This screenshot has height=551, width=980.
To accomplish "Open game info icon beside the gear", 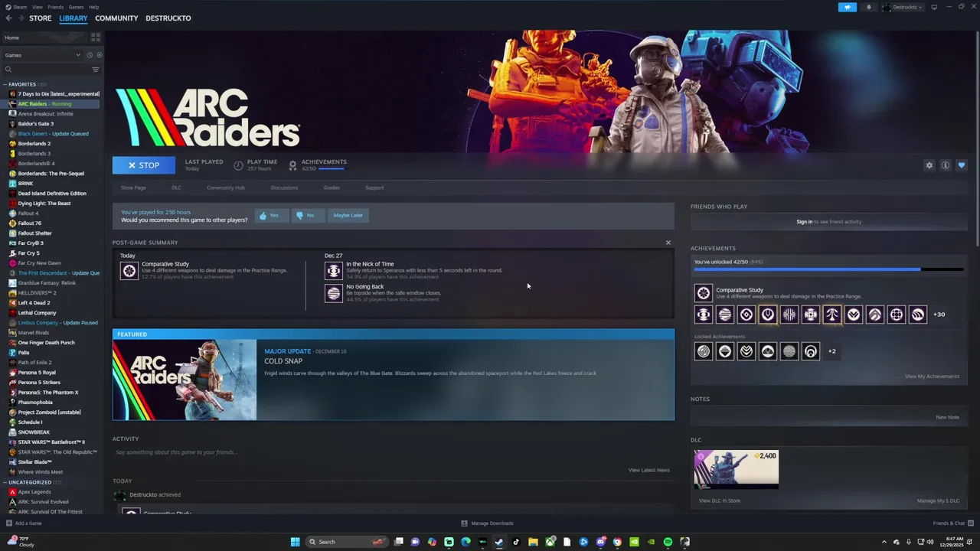I will point(946,165).
